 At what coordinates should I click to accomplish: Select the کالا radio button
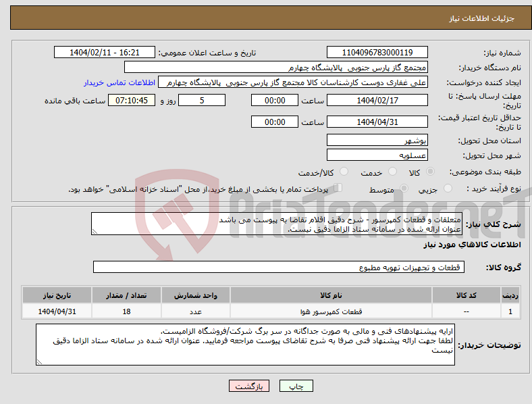pos(430,172)
